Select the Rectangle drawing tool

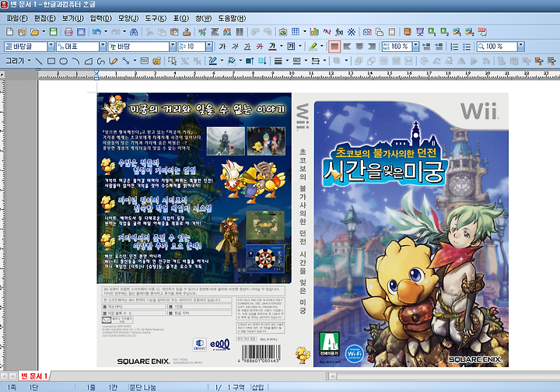tap(51, 61)
